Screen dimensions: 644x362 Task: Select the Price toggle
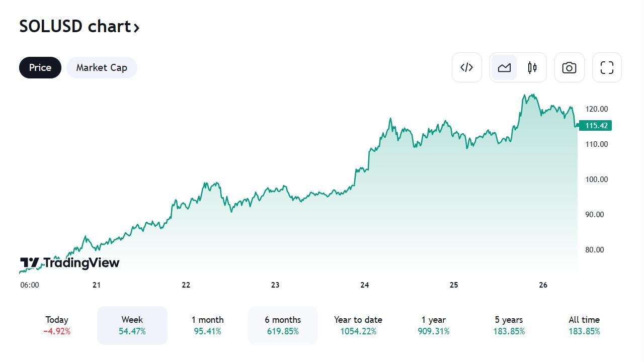point(40,67)
